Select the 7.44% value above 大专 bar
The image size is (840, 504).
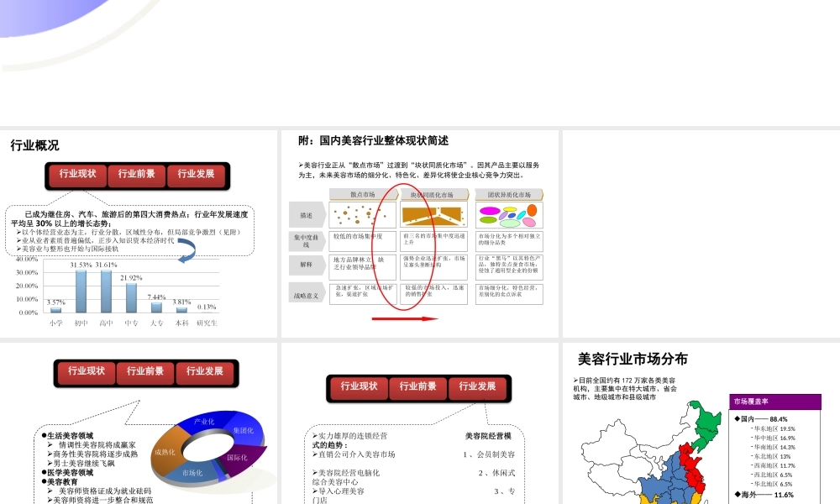click(156, 297)
